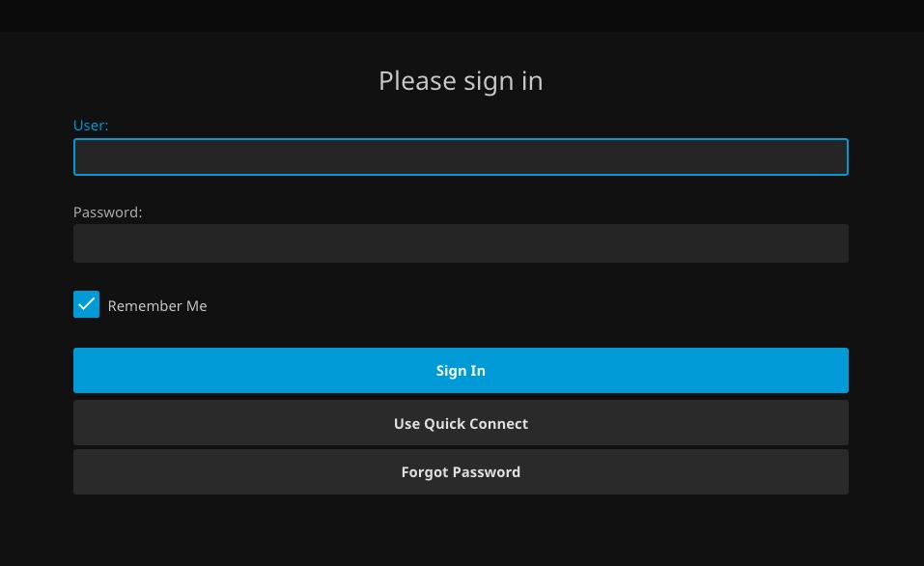
Task: Open Use Quick Connect option
Action: click(x=461, y=423)
